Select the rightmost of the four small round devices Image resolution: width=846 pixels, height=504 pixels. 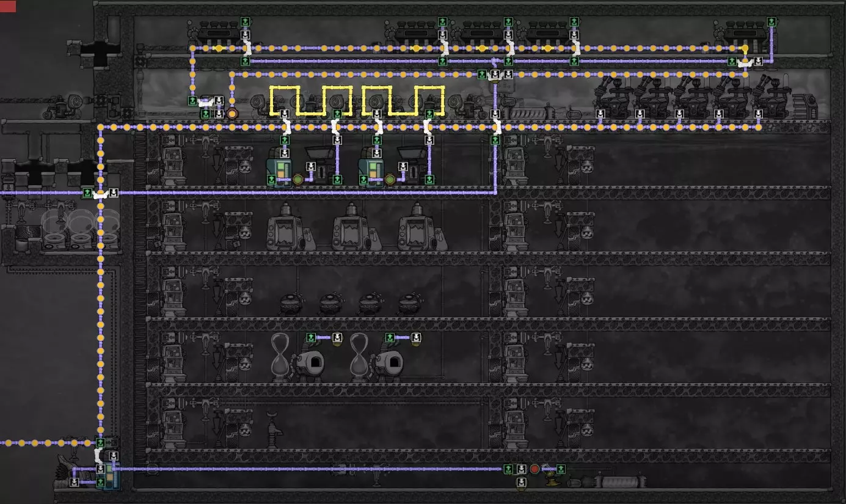[x=410, y=305]
